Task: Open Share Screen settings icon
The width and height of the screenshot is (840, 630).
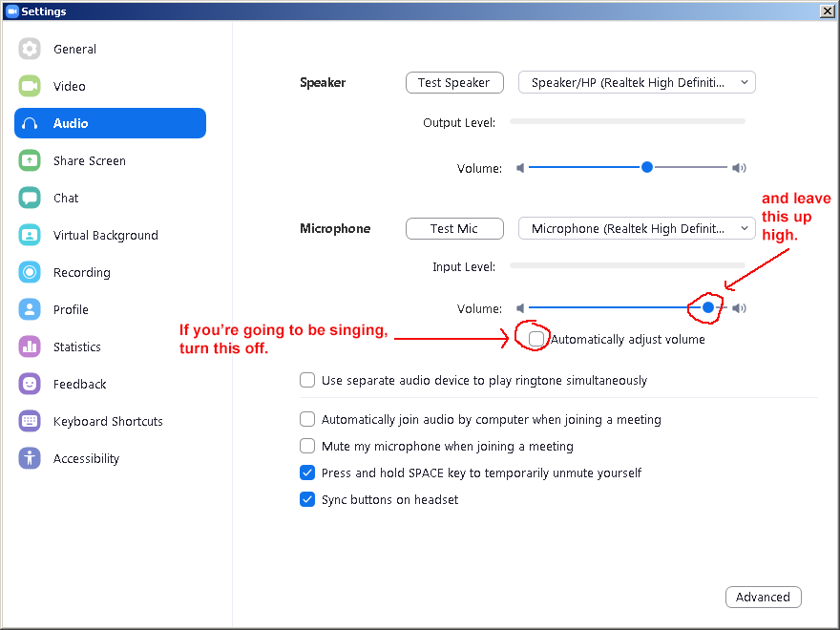Action: 30,160
